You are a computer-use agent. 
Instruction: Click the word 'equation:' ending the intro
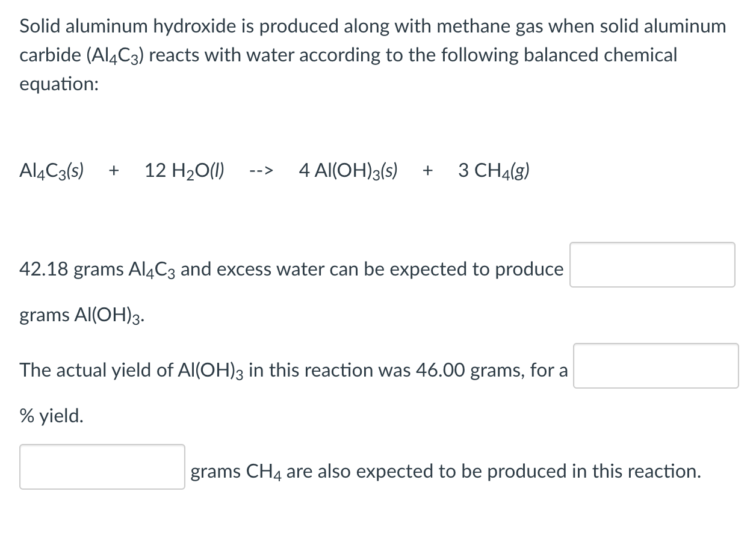click(x=59, y=84)
